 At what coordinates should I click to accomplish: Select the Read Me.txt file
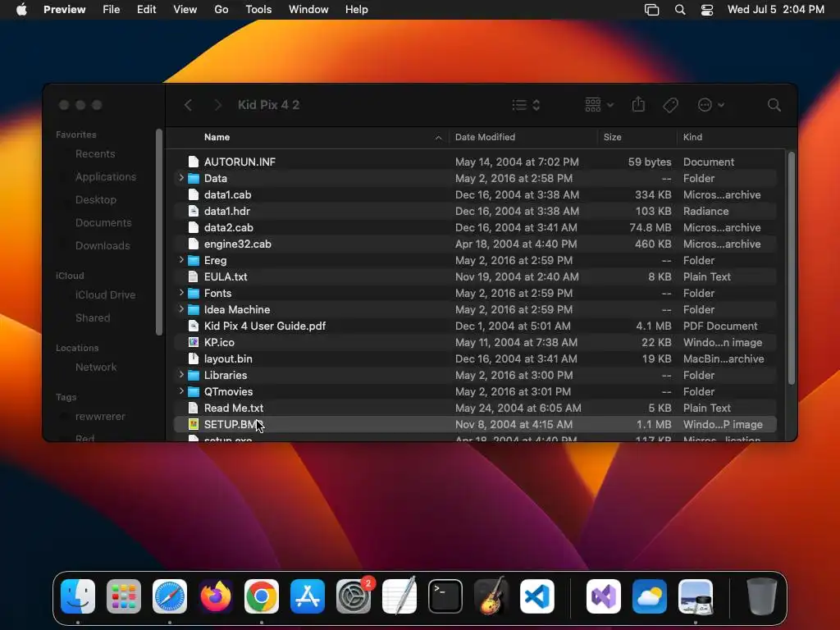(x=475, y=408)
